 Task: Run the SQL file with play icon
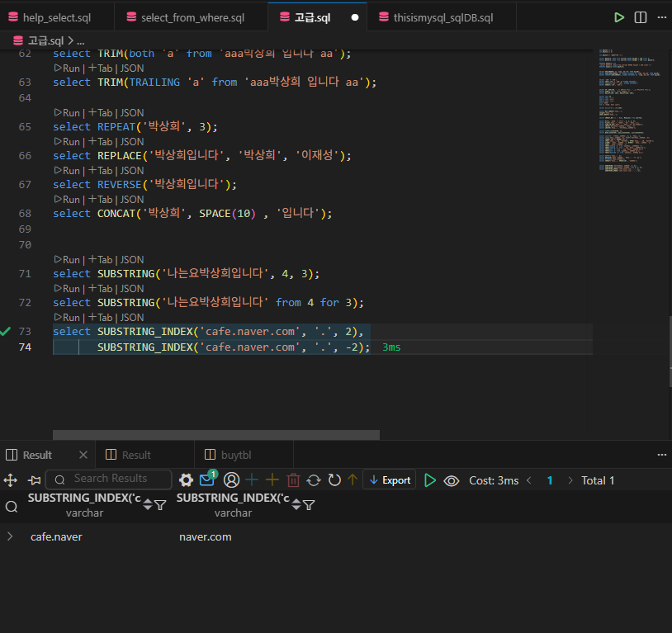[619, 17]
